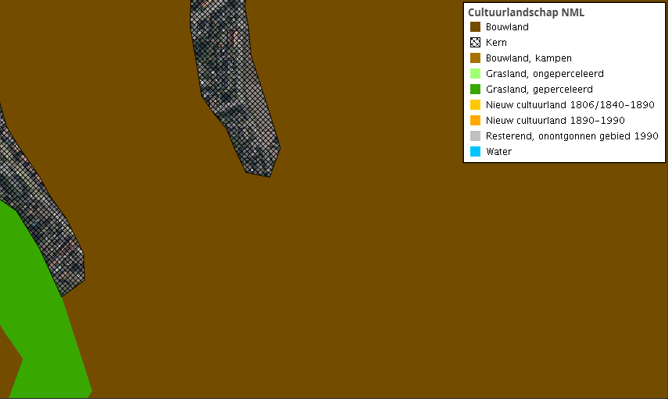
Task: Click the Grasland, ongeperceleerd light green swatch
Action: coord(475,74)
